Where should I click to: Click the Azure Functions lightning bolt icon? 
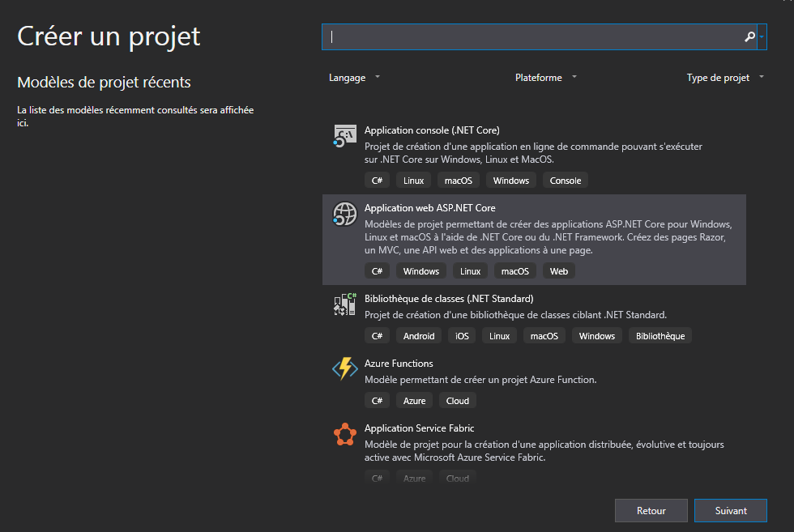tap(345, 369)
